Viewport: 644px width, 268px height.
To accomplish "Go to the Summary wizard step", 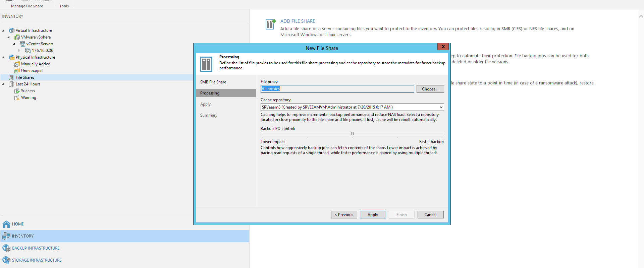I will [x=209, y=115].
